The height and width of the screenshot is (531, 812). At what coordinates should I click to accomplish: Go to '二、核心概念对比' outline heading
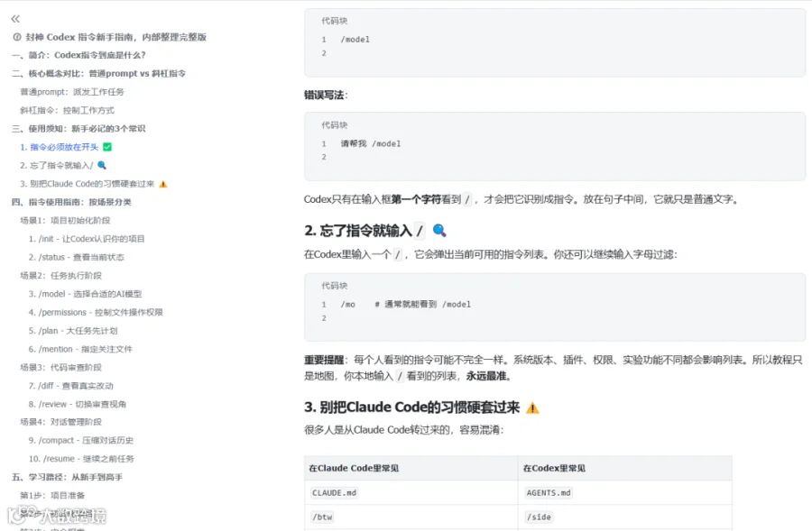coord(98,74)
